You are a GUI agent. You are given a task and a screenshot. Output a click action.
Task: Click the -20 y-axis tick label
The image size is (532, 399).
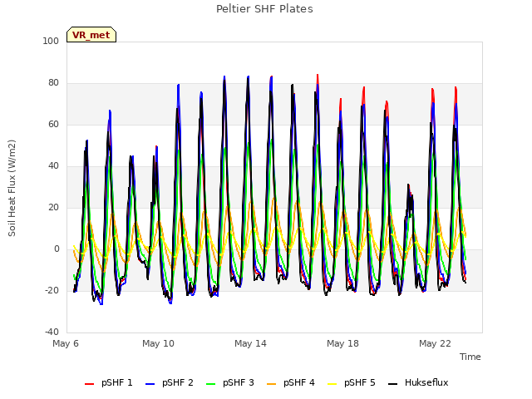pyautogui.click(x=52, y=290)
